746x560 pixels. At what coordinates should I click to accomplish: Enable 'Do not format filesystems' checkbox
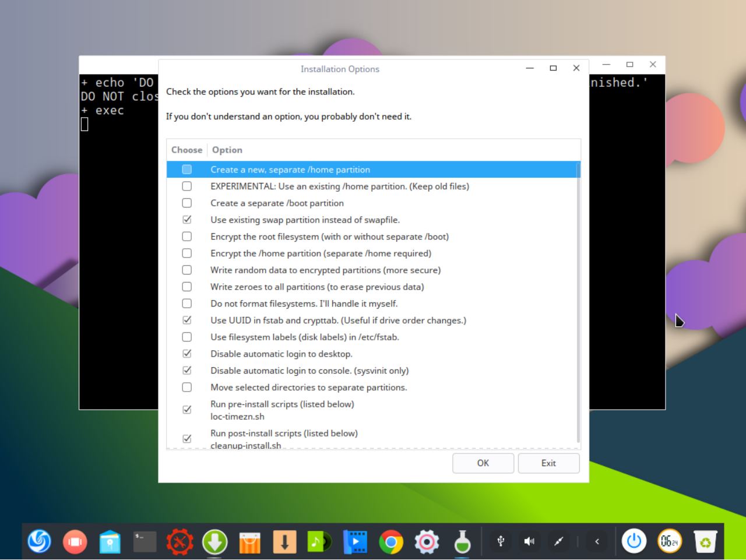pos(186,304)
